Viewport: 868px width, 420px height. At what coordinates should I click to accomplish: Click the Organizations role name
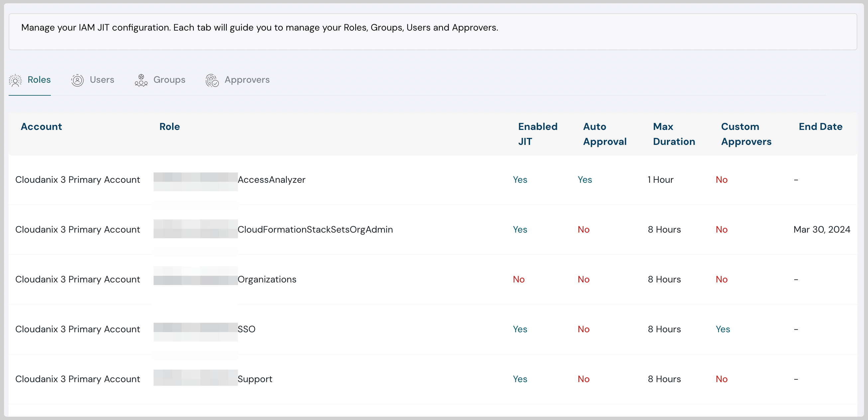(267, 279)
